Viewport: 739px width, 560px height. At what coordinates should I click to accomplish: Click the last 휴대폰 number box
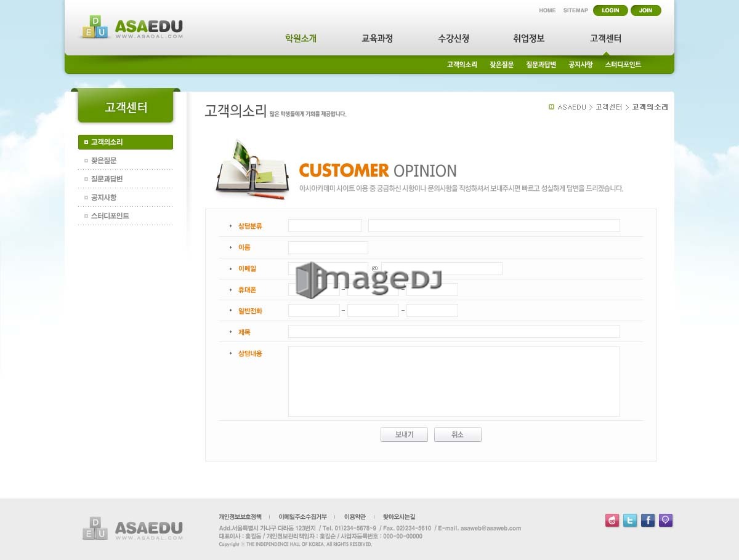(432, 290)
